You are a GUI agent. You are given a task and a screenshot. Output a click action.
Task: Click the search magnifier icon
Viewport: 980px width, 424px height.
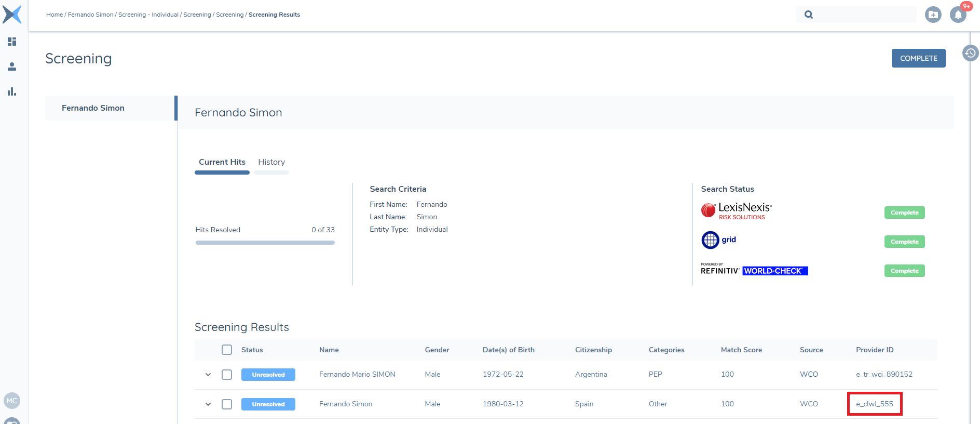point(809,15)
